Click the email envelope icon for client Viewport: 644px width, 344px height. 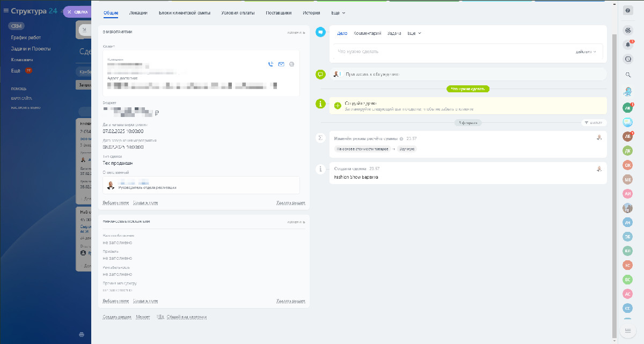pyautogui.click(x=281, y=64)
